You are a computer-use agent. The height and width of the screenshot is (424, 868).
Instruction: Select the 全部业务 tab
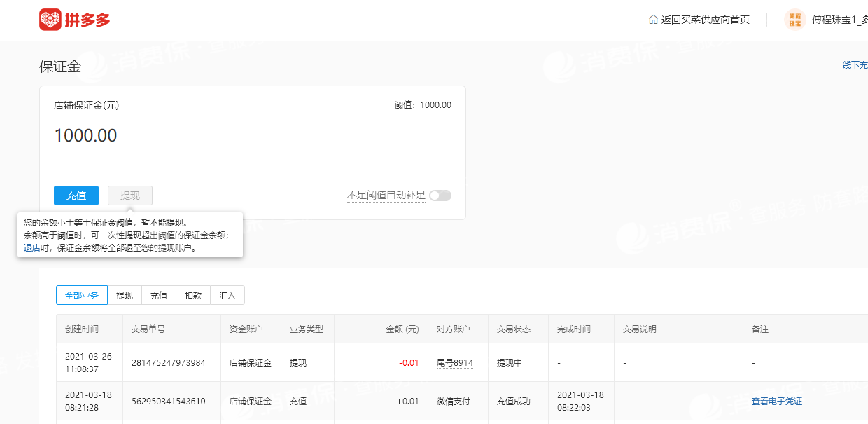(82, 295)
